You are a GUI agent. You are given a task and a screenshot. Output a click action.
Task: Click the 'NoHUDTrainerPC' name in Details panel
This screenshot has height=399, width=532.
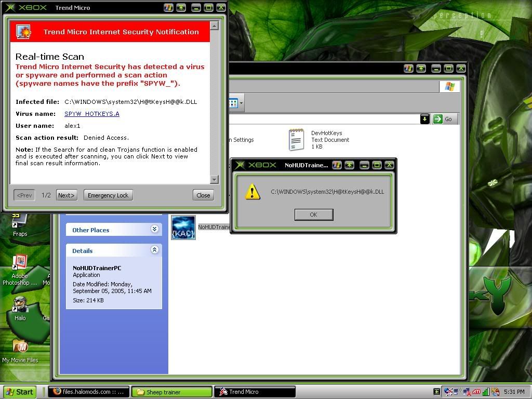[97, 268]
